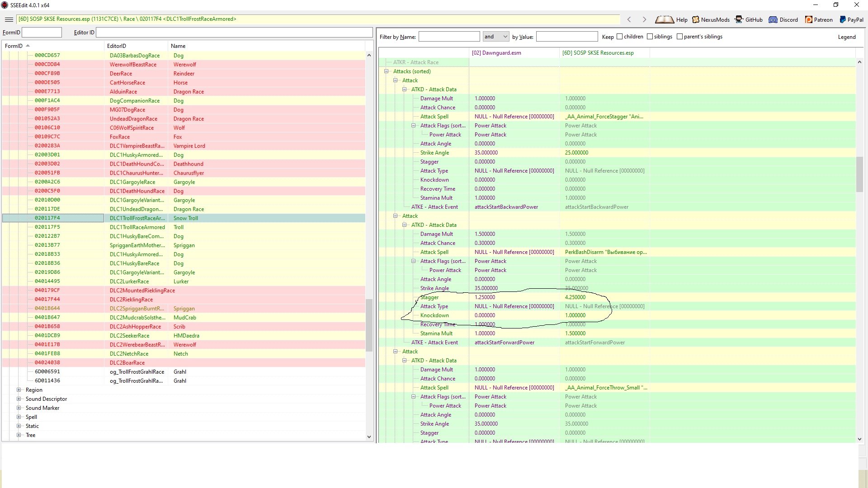The width and height of the screenshot is (868, 488).
Task: Expand the Sound Descriptor tree node
Action: click(19, 399)
